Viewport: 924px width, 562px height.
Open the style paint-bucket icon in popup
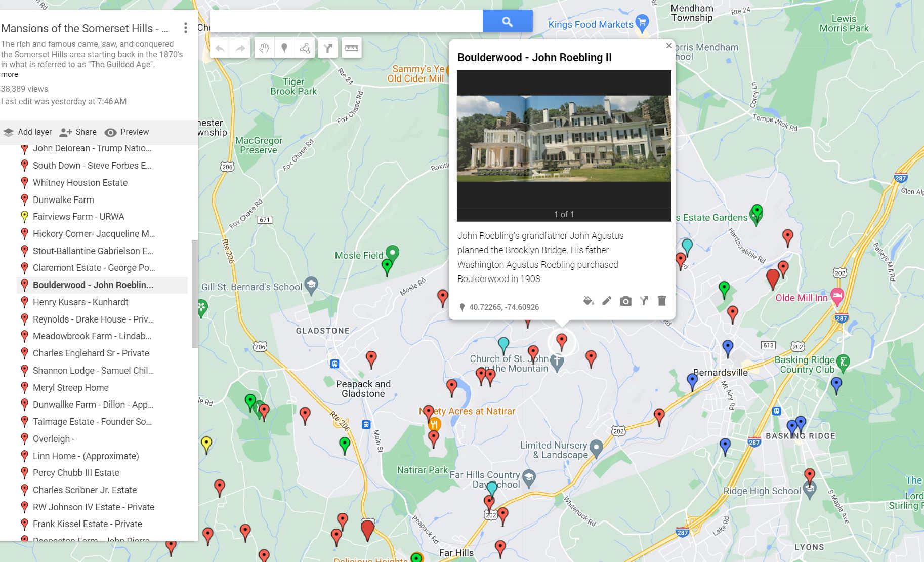tap(589, 301)
